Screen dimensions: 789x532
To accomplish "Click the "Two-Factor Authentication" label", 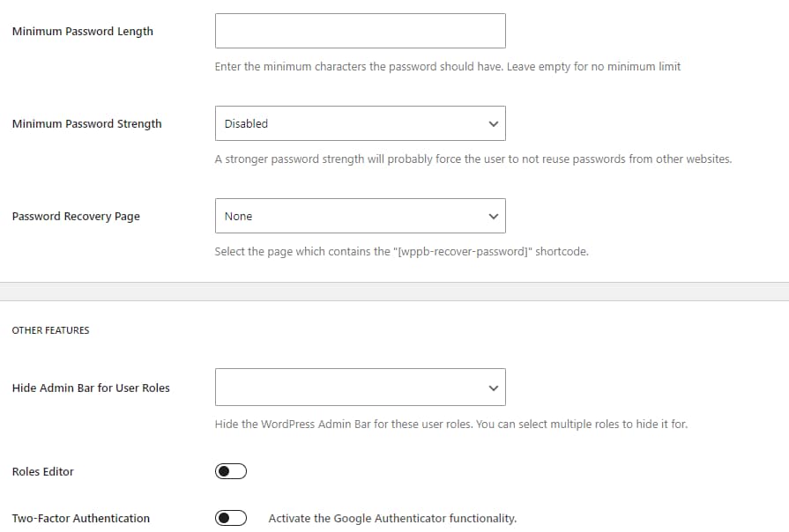I will [x=80, y=518].
